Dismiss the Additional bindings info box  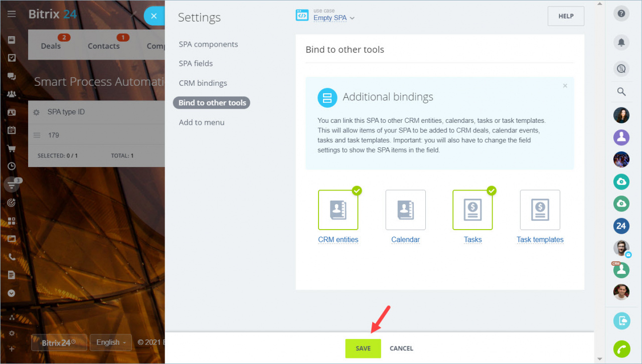[x=565, y=86]
